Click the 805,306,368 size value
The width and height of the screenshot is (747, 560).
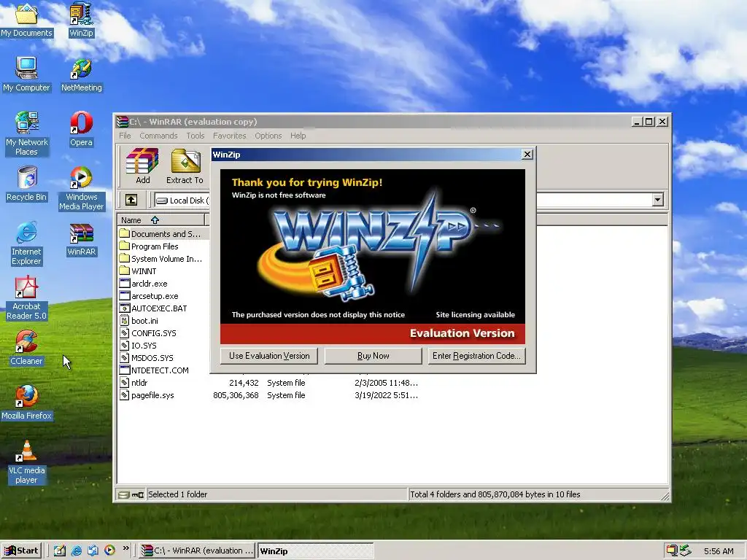click(236, 395)
